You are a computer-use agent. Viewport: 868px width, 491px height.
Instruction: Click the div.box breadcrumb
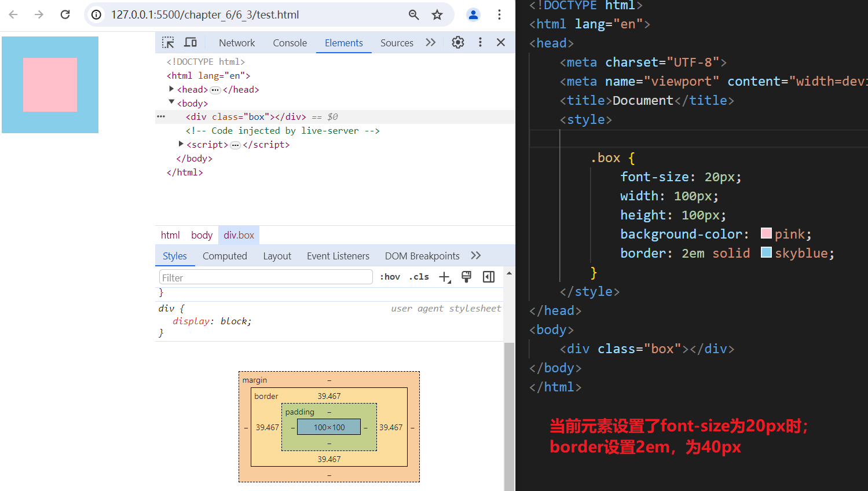click(239, 235)
